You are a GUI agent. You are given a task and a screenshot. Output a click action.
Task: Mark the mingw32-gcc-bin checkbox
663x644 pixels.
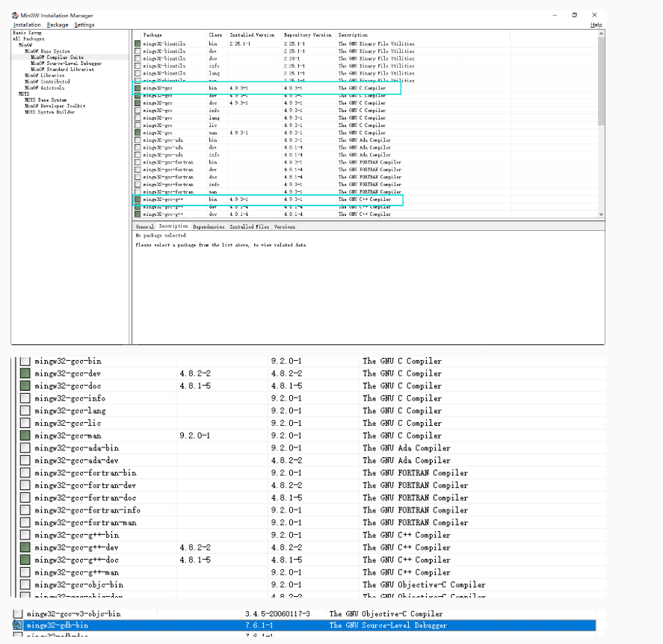25,361
